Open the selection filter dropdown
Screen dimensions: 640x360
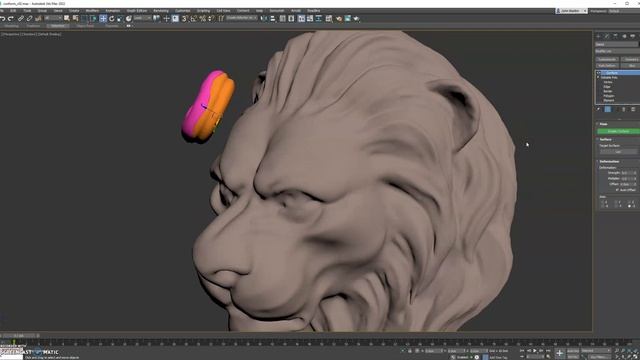(x=53, y=18)
